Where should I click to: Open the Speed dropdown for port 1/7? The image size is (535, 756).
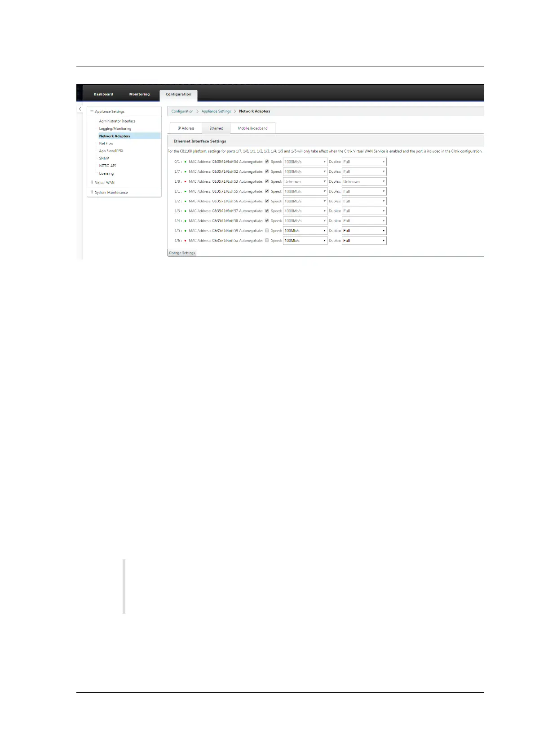305,171
